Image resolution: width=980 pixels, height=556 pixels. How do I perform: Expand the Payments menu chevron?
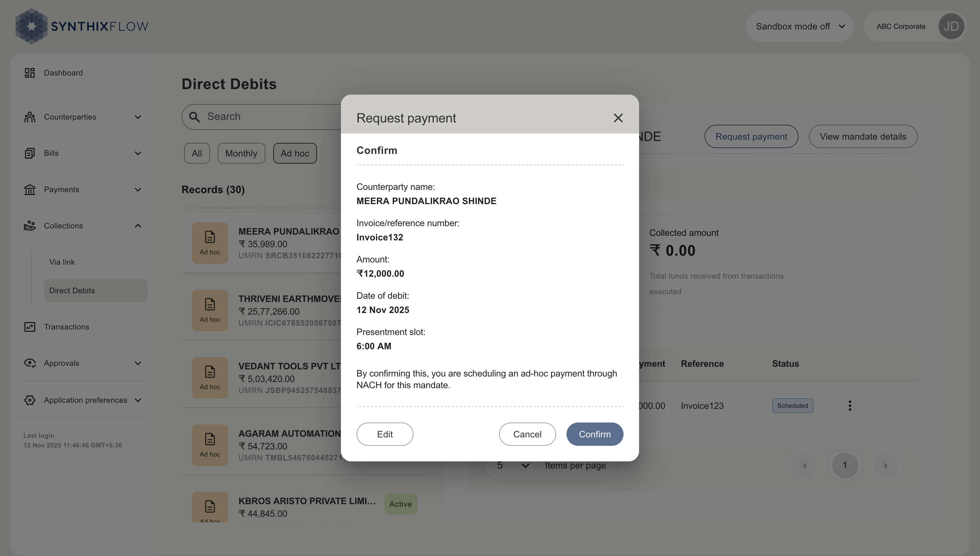click(138, 190)
